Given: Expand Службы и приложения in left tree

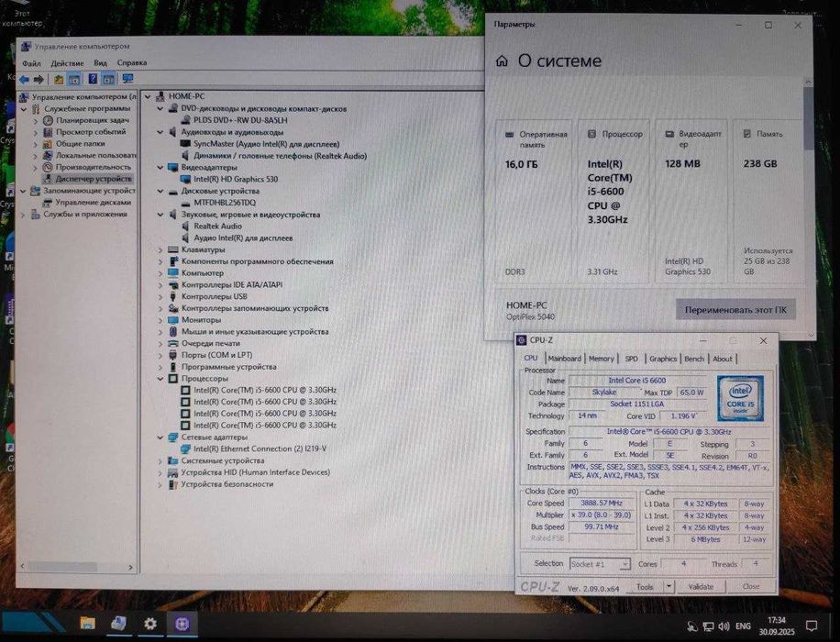Looking at the screenshot, I should 23,215.
